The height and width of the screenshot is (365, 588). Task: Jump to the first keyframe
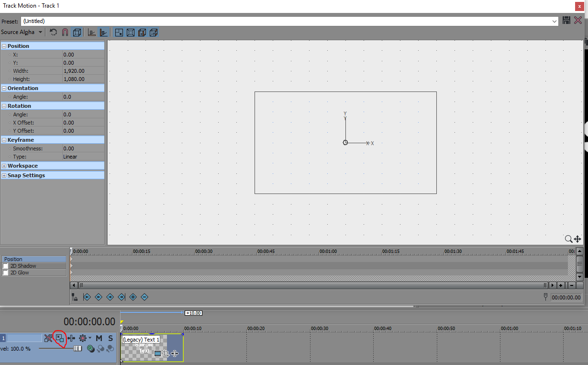[x=87, y=297]
